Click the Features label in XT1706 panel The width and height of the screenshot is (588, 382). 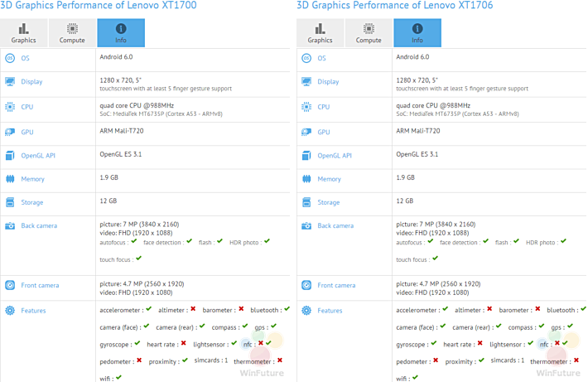[330, 311]
